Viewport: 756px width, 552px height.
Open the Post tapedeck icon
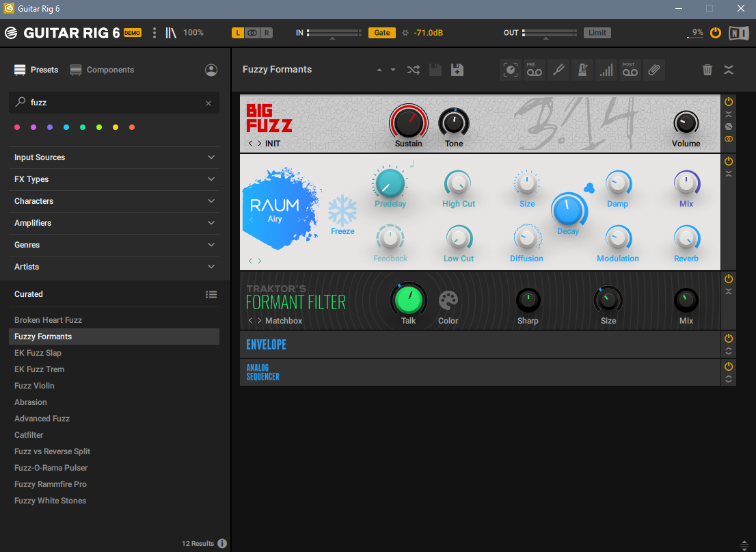630,70
